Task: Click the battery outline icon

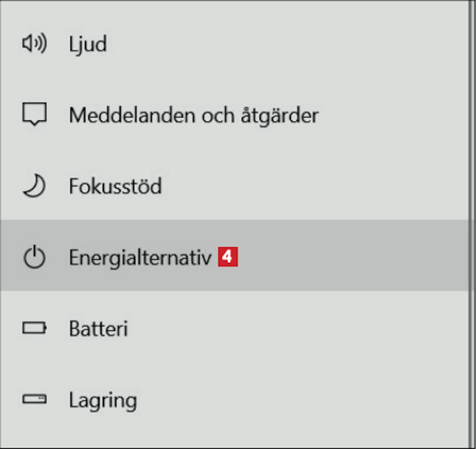Action: coord(34,328)
